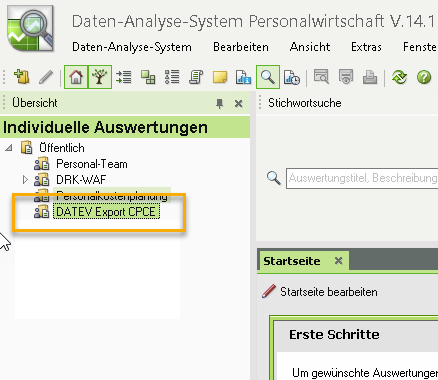Close the Startseite tab
Viewport: 438px width, 380px height.
[338, 261]
